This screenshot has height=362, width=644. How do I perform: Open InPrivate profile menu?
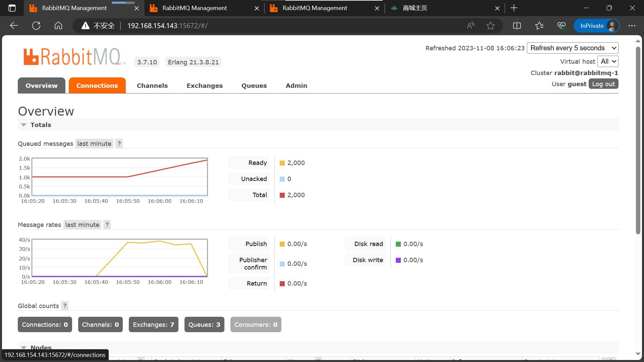coord(596,26)
